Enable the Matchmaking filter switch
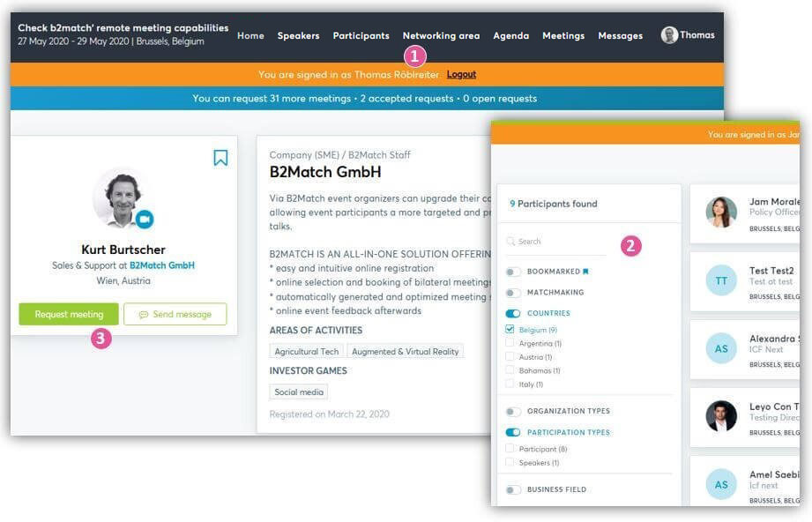Viewport: 812px width, 522px height. point(512,293)
